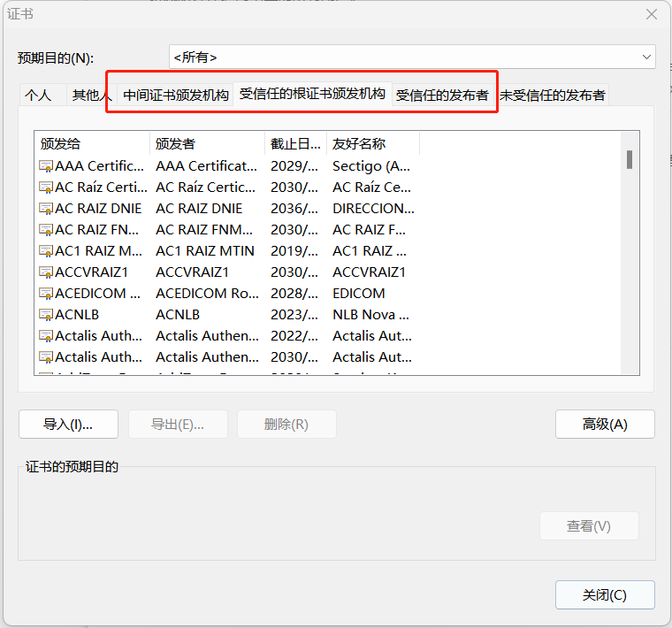The width and height of the screenshot is (672, 628).
Task: Open the 中间证书颁发机构 tab
Action: point(176,96)
